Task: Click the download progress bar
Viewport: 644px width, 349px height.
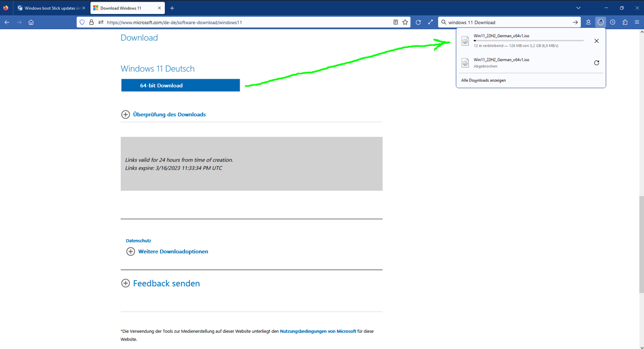Action: [x=529, y=40]
